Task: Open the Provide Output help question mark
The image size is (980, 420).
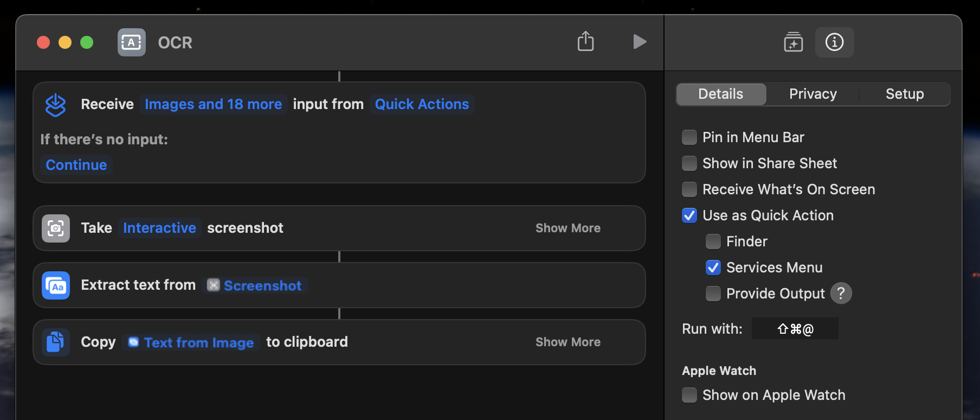Action: pyautogui.click(x=841, y=294)
